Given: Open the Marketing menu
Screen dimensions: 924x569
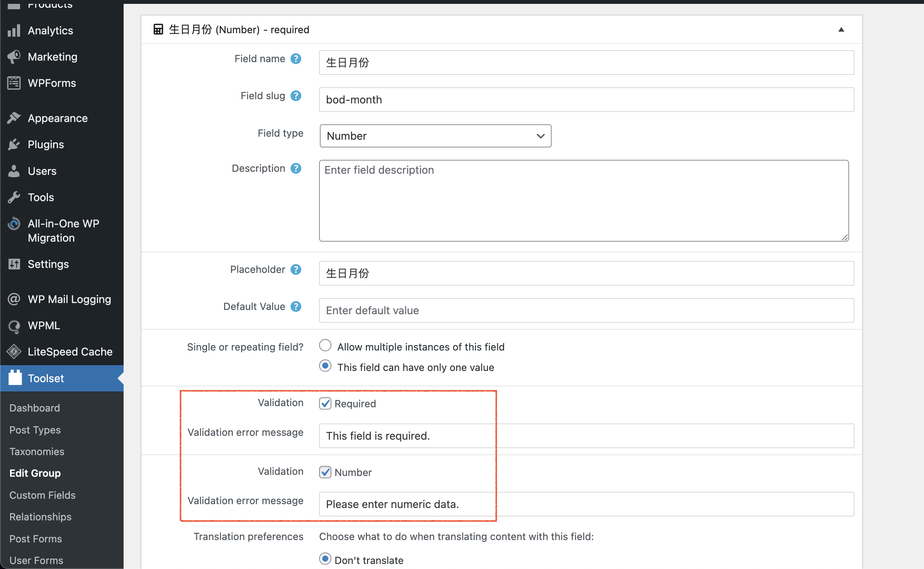Looking at the screenshot, I should click(62, 57).
